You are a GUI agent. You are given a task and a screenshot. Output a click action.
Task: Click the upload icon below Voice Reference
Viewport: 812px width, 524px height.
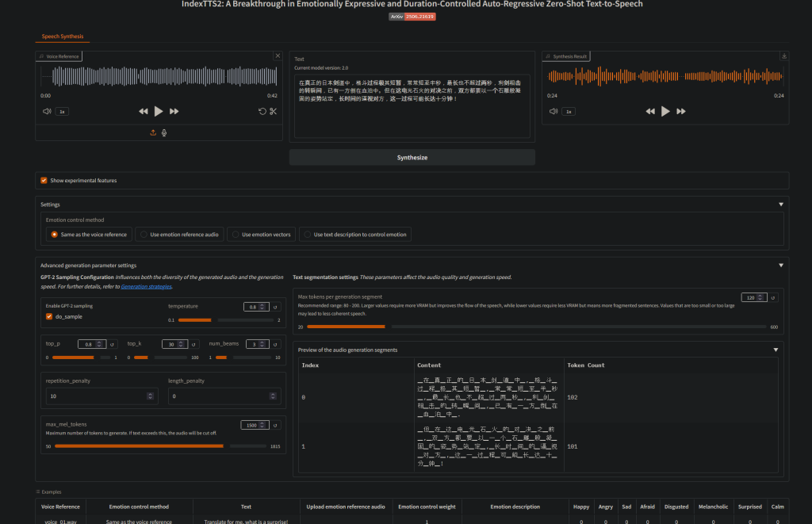point(153,133)
